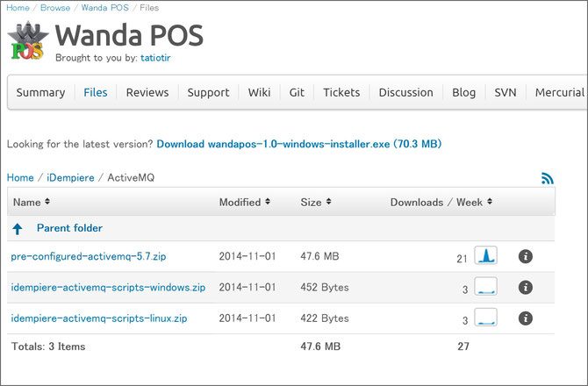Open the Summary tab

40,93
